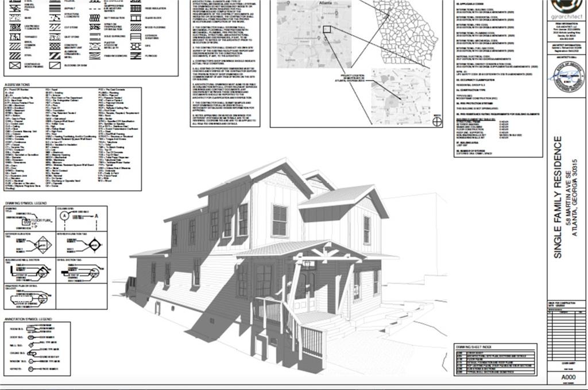
Task: Click the column grid bubble 'A' symbol
Action: click(x=65, y=215)
